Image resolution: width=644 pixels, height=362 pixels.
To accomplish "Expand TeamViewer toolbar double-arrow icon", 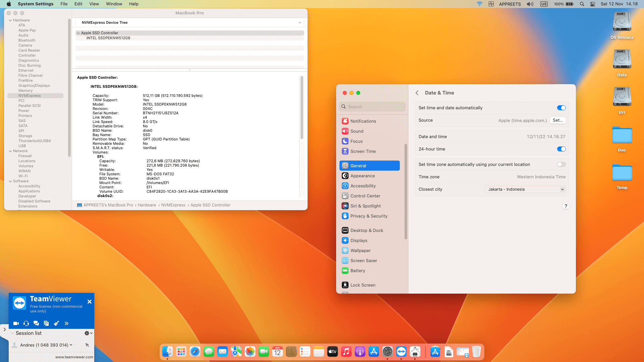I will click(66, 323).
